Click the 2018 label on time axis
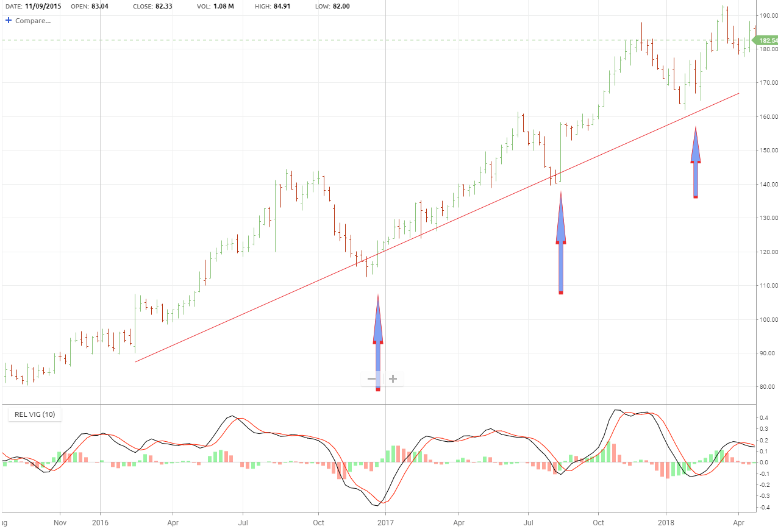 [666, 523]
